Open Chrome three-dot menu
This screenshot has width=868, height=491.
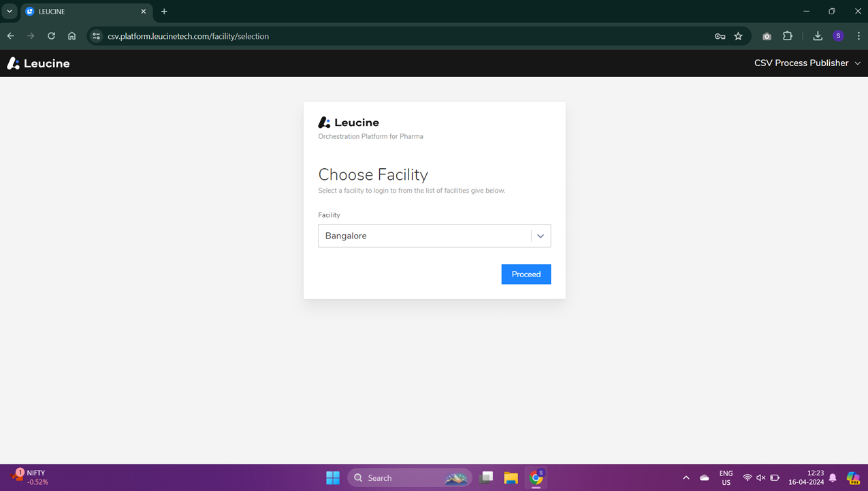(858, 36)
